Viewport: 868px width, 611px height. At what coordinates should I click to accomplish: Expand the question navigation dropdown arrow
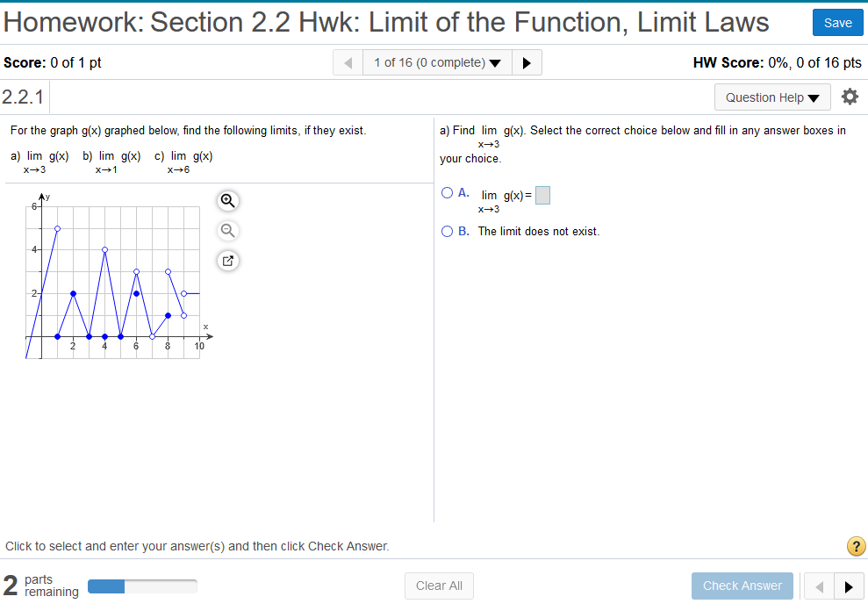pyautogui.click(x=496, y=62)
